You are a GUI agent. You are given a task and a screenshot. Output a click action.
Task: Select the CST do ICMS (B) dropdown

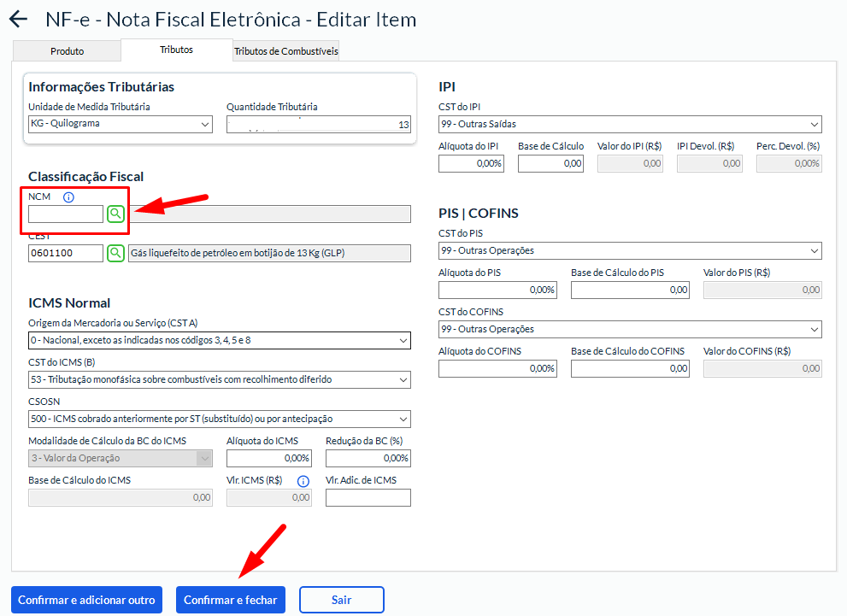[219, 379]
